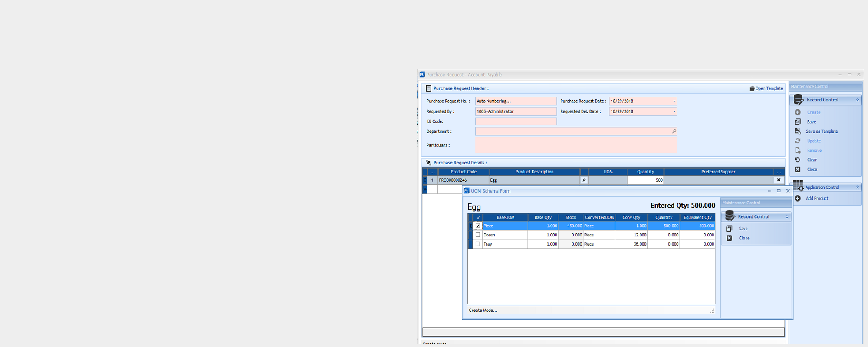
Task: Click the Preferred Supplier cell in Egg row
Action: [718, 180]
